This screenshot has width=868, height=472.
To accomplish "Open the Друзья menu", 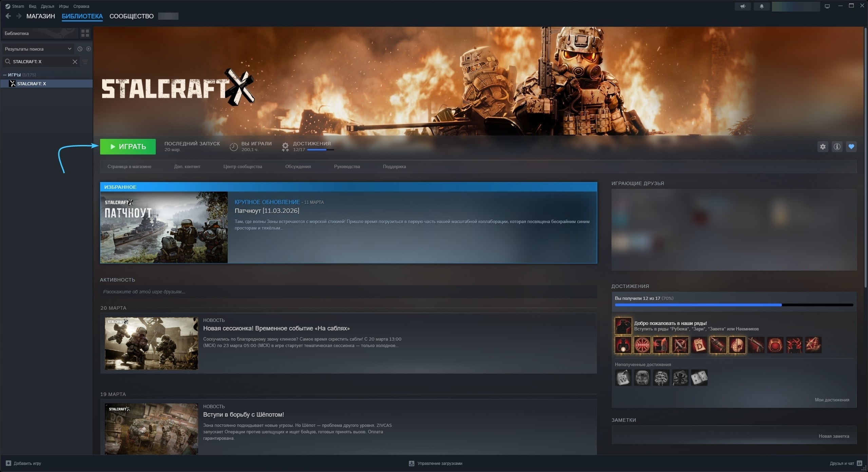I will 48,6.
